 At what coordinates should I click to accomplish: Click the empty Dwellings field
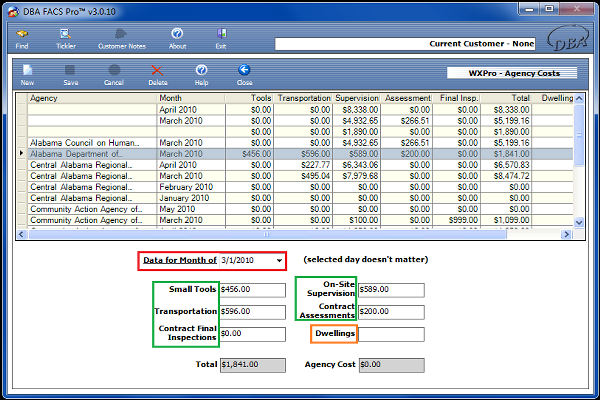pos(391,334)
